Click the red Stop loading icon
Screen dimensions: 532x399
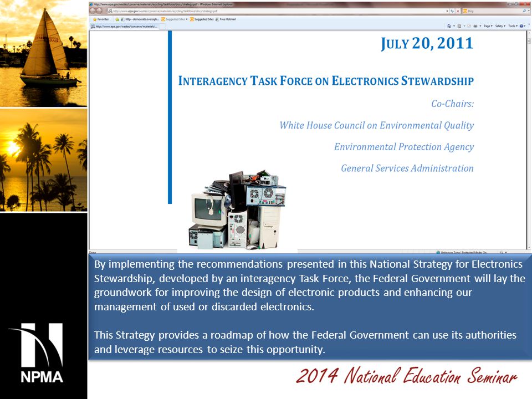[458, 11]
